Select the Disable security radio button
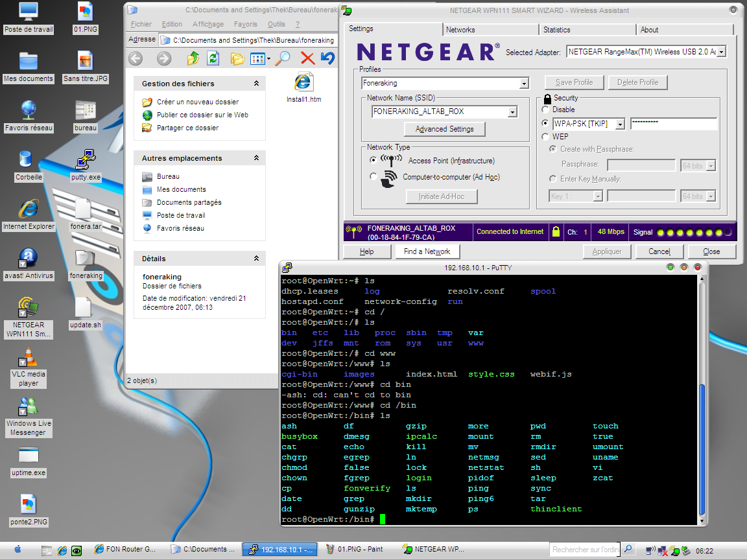This screenshot has width=747, height=560. 545,110
